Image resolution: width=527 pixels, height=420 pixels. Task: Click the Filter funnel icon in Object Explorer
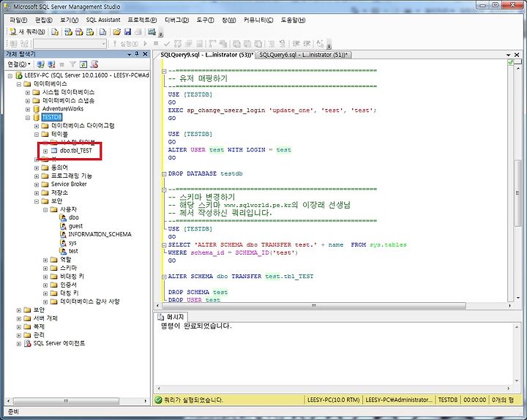click(x=72, y=64)
